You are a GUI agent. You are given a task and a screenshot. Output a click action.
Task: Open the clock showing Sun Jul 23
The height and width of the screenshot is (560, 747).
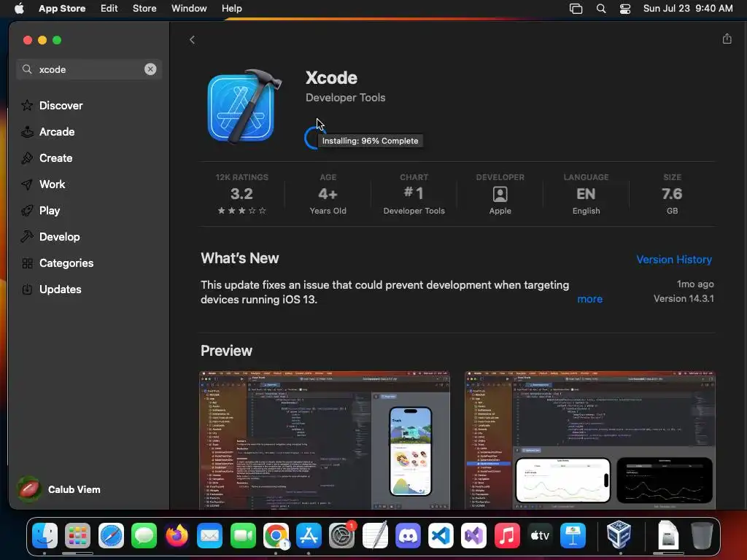click(687, 8)
